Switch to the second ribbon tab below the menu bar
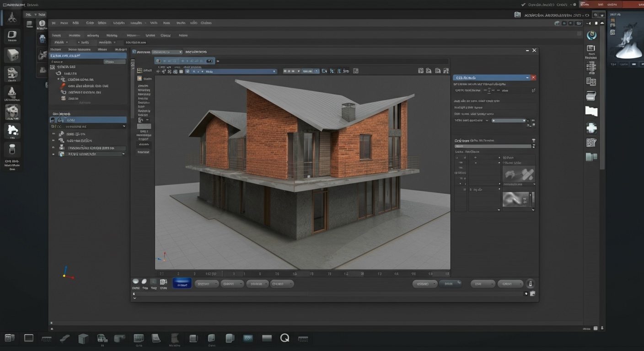The height and width of the screenshot is (351, 644). pyautogui.click(x=73, y=35)
